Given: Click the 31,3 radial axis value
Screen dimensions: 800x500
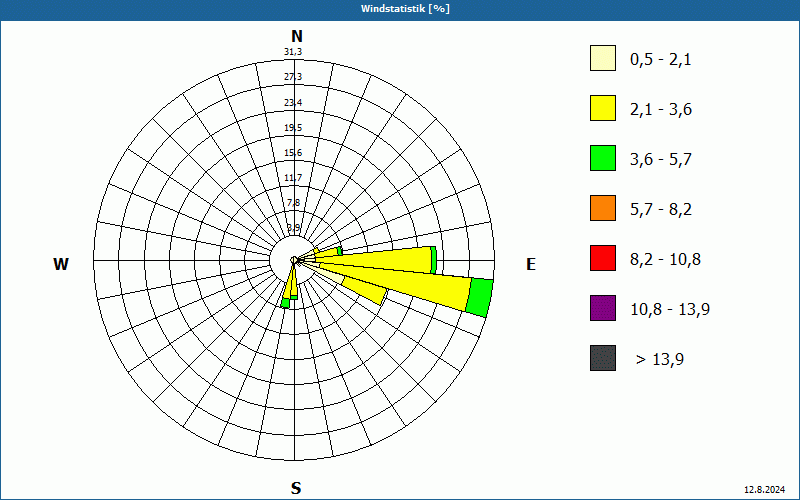Looking at the screenshot, I should click(293, 52).
